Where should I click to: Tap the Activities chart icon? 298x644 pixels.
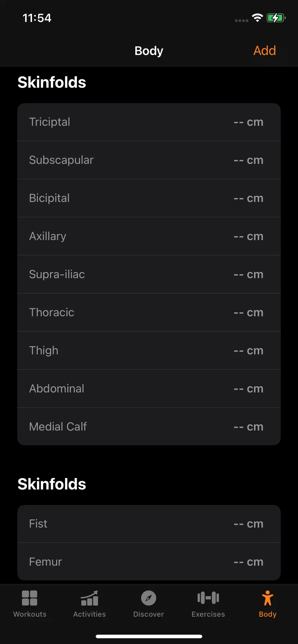point(89,598)
